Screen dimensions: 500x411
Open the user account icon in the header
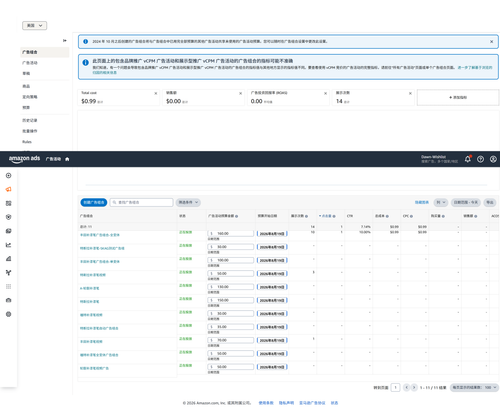pyautogui.click(x=493, y=159)
